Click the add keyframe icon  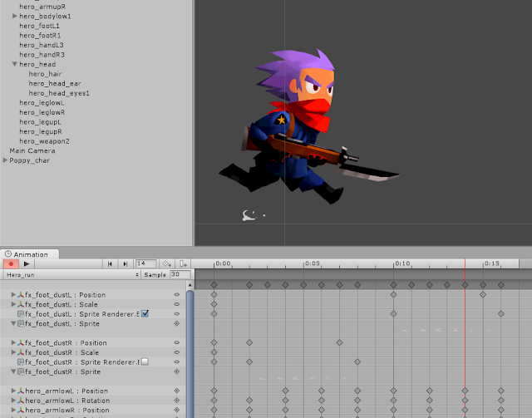coord(166,263)
